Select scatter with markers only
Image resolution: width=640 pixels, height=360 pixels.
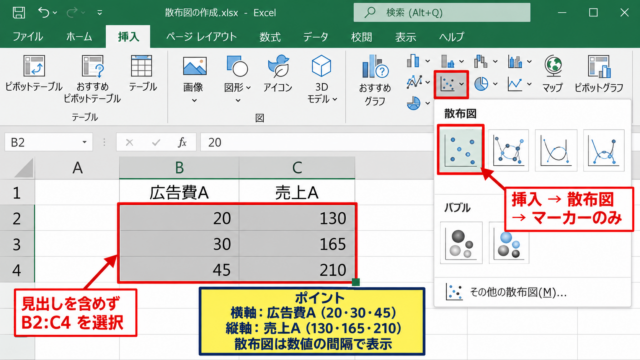[x=461, y=150]
